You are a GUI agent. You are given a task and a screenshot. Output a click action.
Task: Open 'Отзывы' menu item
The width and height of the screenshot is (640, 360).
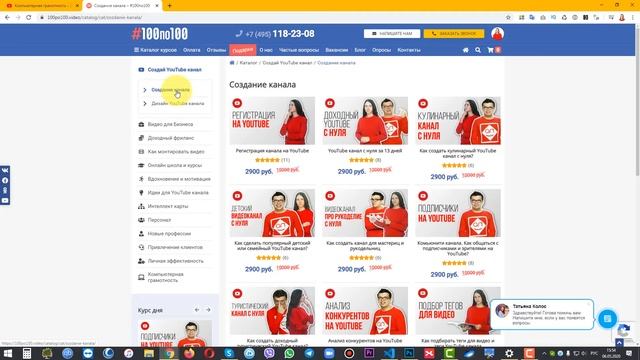click(x=216, y=50)
